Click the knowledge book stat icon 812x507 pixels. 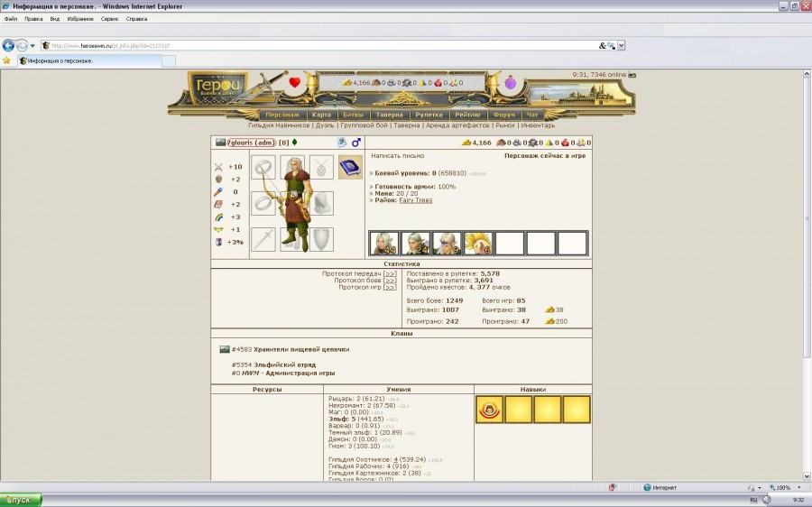pyautogui.click(x=218, y=204)
